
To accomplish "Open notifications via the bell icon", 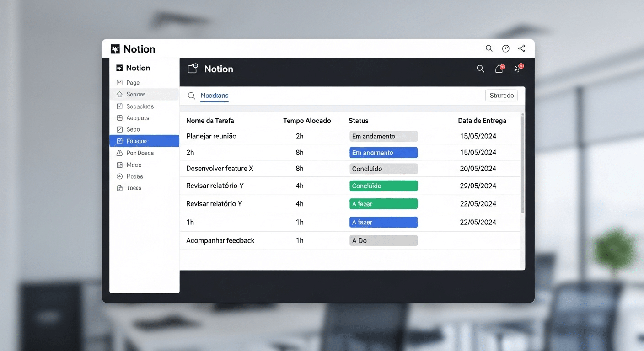I will 499,69.
